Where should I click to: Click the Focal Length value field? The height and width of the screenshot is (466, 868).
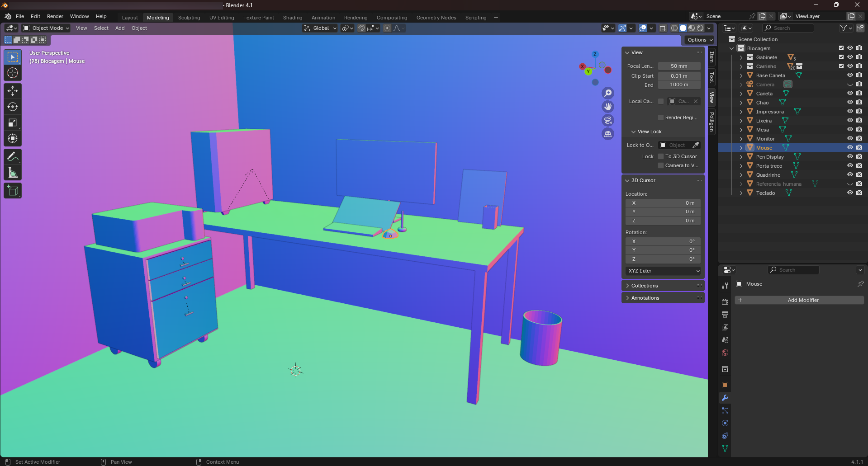[679, 66]
